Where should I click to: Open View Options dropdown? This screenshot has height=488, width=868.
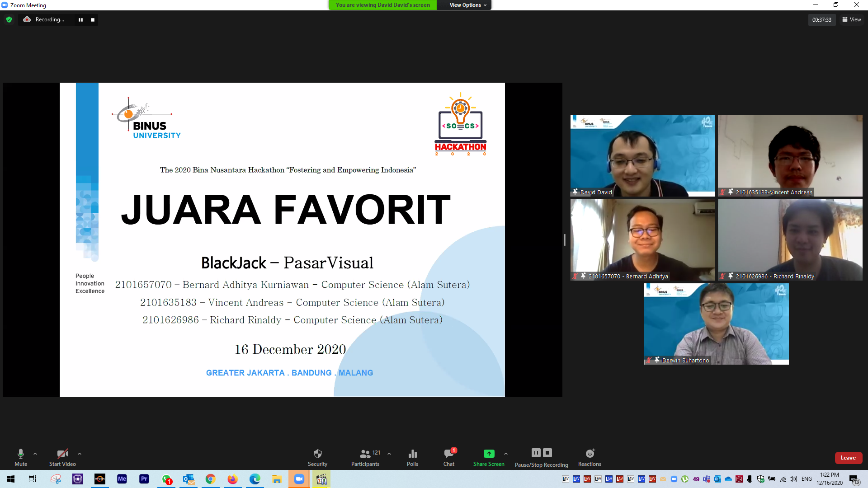(467, 5)
